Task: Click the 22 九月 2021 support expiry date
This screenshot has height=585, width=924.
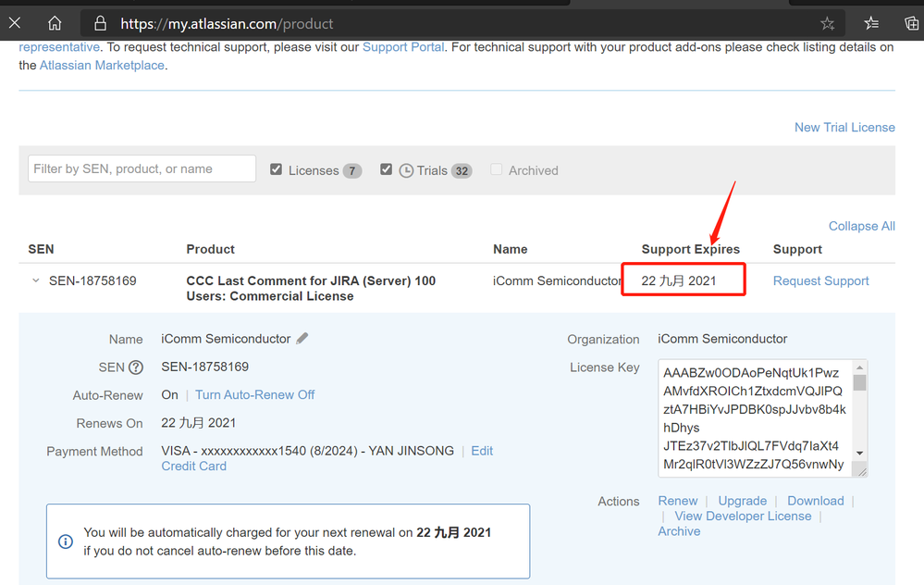Action: click(678, 280)
